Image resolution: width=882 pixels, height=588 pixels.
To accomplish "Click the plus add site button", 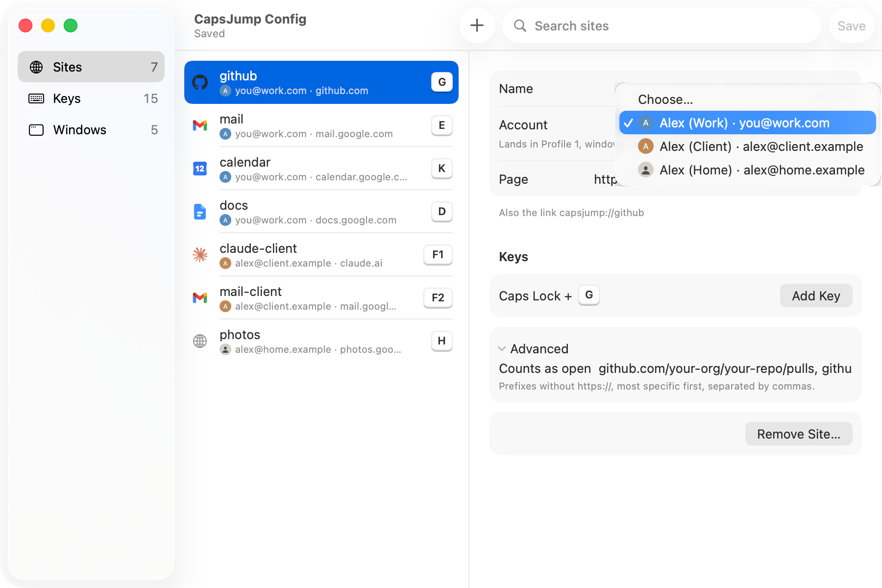I will (477, 25).
